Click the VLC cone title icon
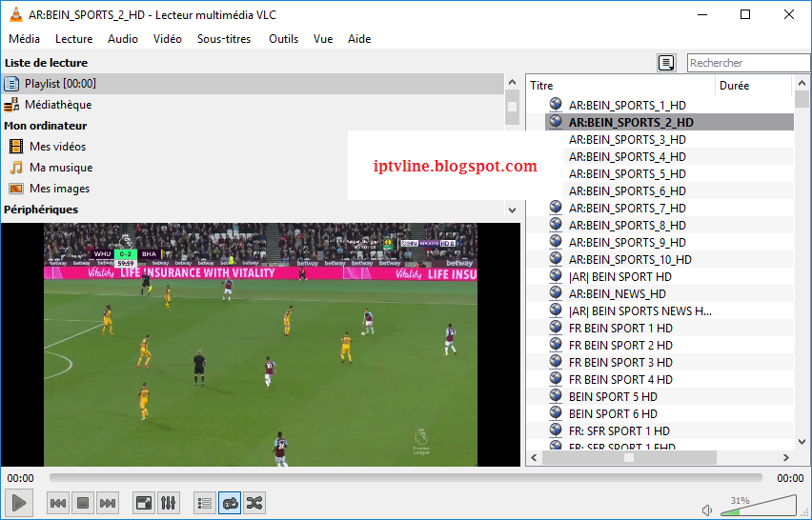 tap(16, 14)
